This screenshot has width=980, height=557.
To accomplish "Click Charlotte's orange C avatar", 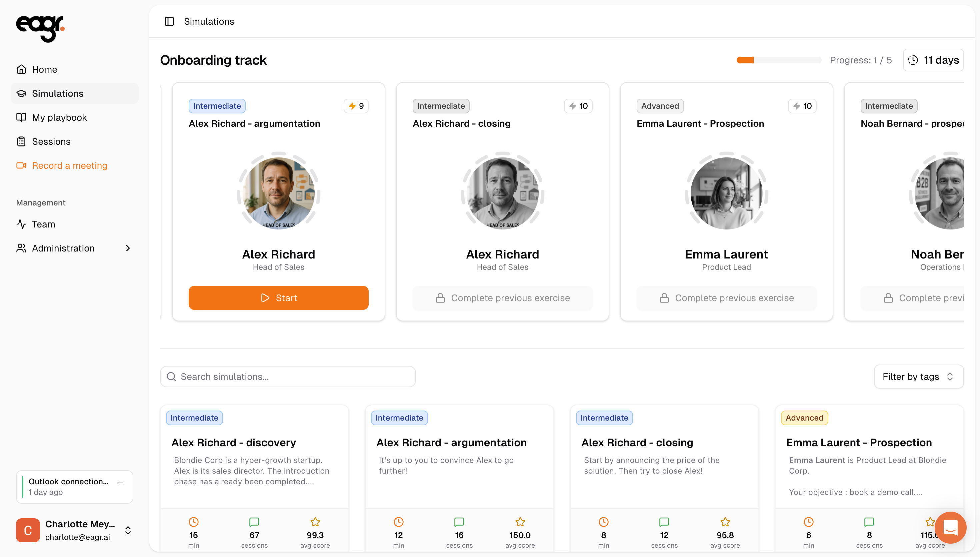I will tap(28, 530).
